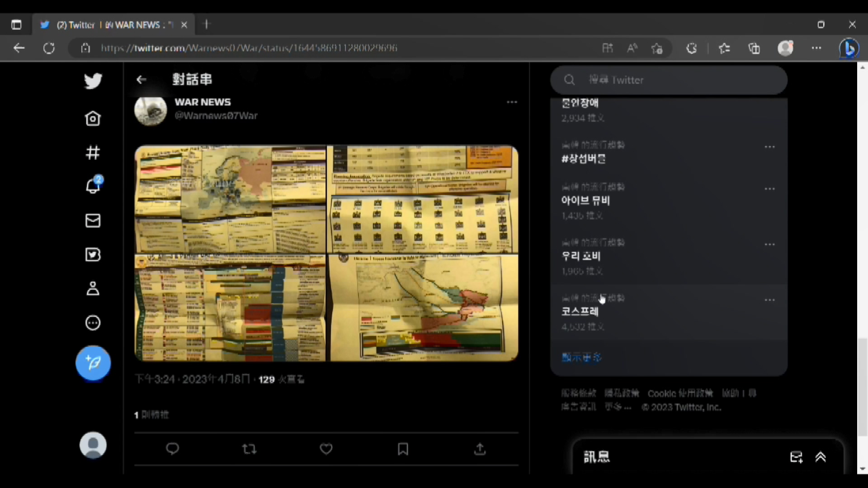This screenshot has height=488, width=868.
Task: Open the Twitter Blue sidebar icon
Action: tap(93, 255)
